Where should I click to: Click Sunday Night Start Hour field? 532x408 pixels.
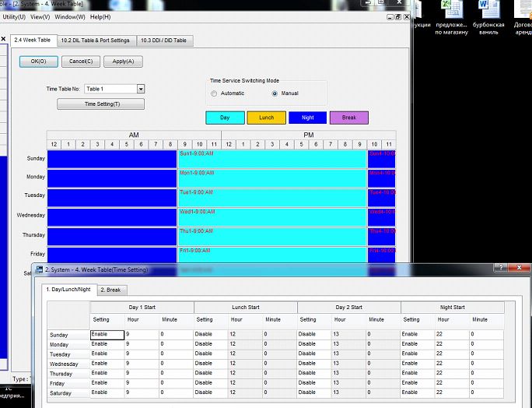tap(452, 335)
